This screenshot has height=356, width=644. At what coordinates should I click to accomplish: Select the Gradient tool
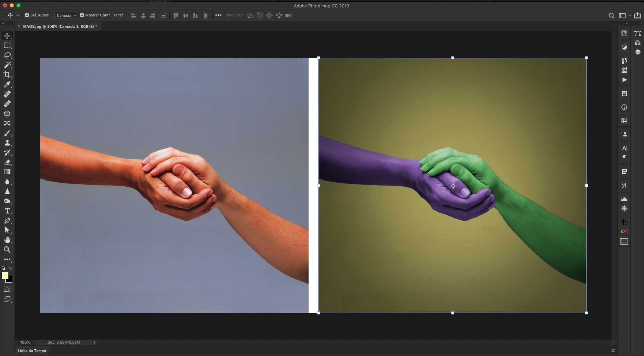point(7,172)
